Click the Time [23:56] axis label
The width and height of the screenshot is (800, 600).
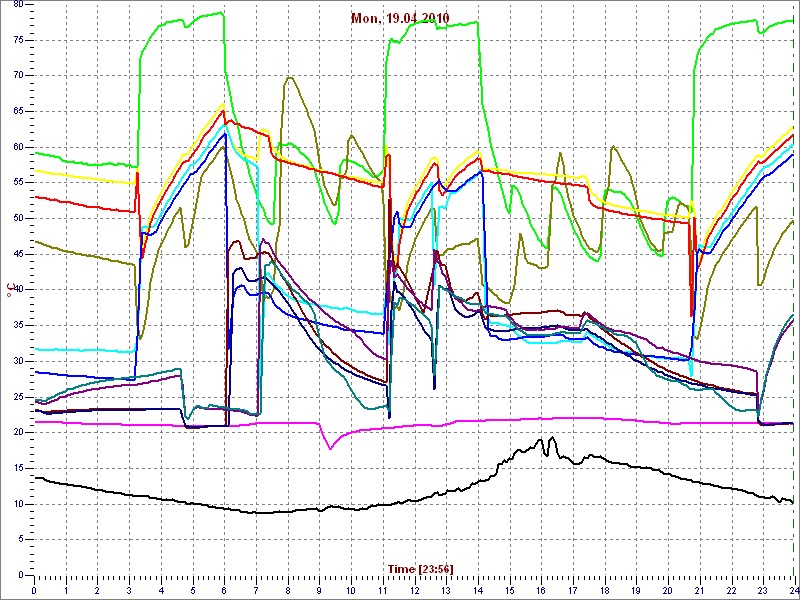coord(420,568)
